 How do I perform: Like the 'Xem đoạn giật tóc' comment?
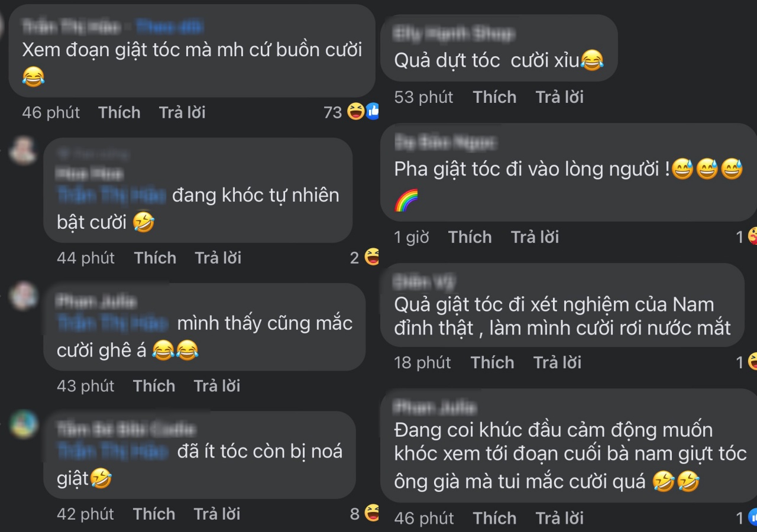pos(119,112)
